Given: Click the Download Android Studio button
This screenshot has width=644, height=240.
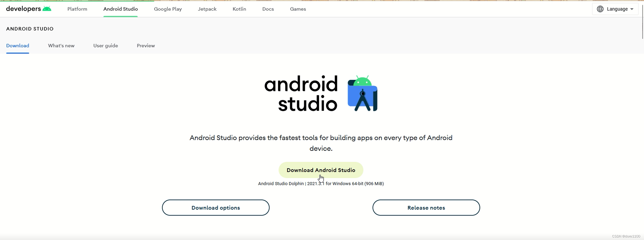Looking at the screenshot, I should tap(321, 170).
